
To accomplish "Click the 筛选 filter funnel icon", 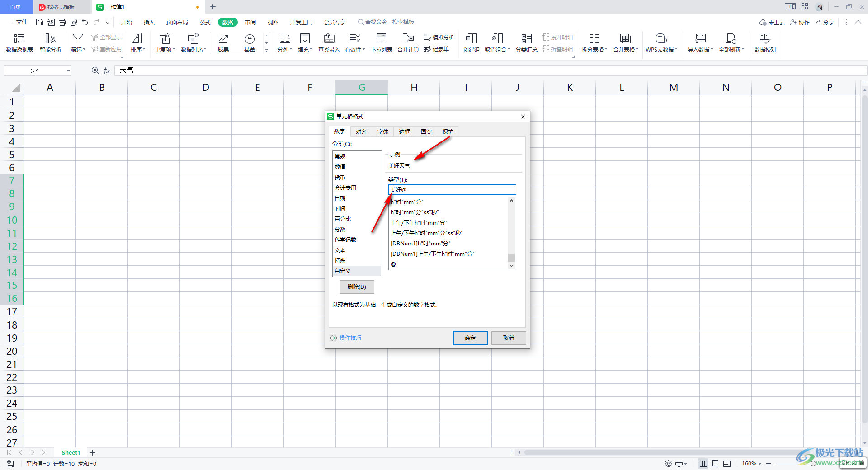I will tap(78, 39).
